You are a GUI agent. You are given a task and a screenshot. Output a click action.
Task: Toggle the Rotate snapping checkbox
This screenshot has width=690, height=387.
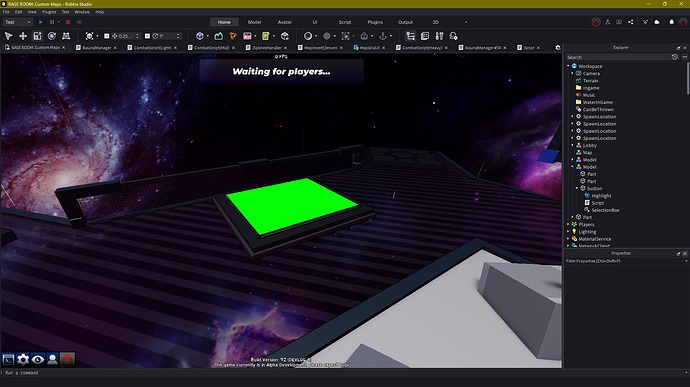click(147, 36)
